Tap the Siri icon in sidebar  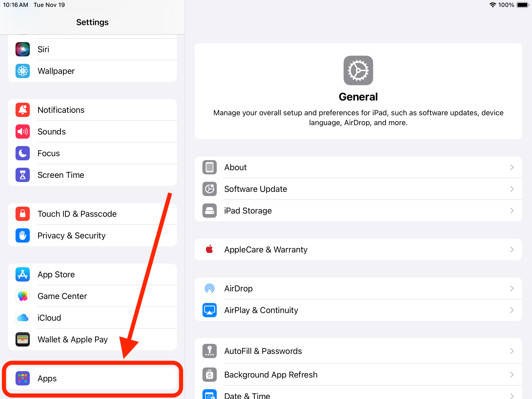coord(23,49)
